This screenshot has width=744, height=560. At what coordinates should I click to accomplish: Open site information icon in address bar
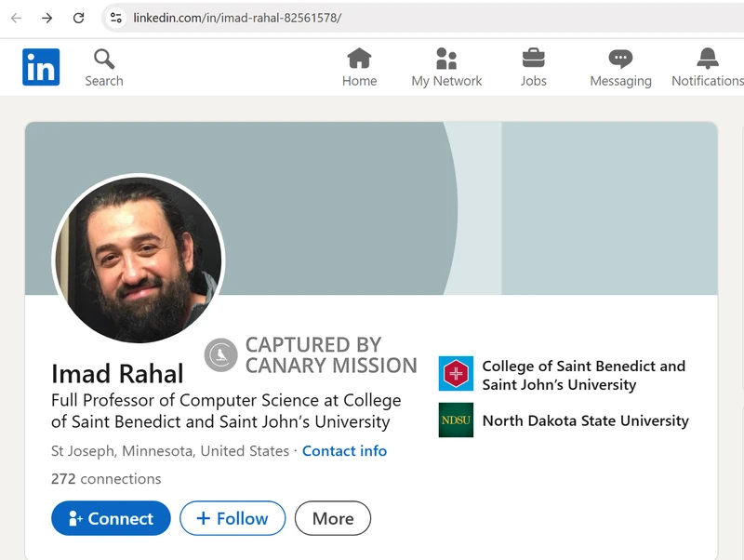115,18
